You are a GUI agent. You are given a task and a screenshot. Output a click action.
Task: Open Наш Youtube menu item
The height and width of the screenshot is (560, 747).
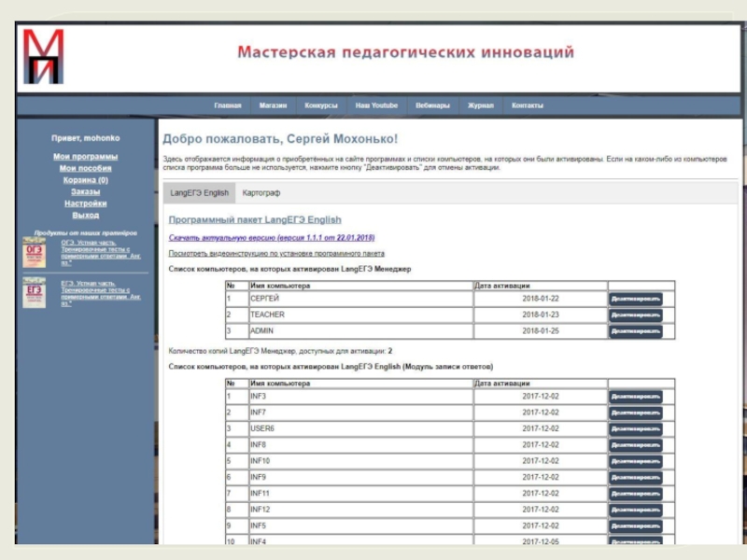[376, 105]
